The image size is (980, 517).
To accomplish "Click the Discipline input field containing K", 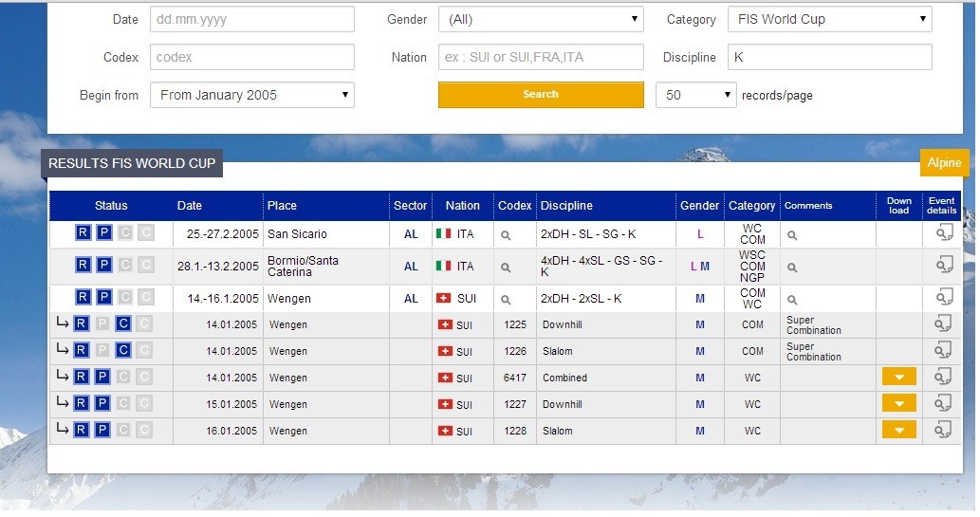I will pyautogui.click(x=830, y=57).
